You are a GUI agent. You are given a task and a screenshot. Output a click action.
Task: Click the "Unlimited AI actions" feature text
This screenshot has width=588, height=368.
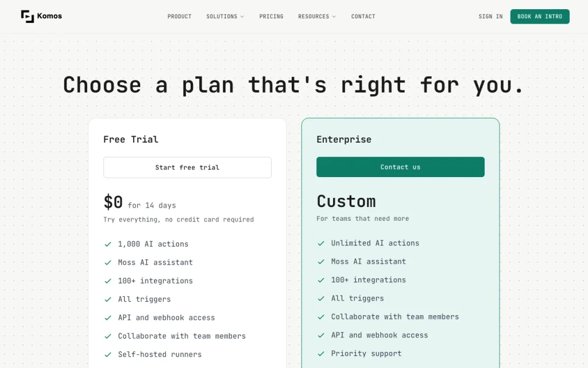point(375,243)
